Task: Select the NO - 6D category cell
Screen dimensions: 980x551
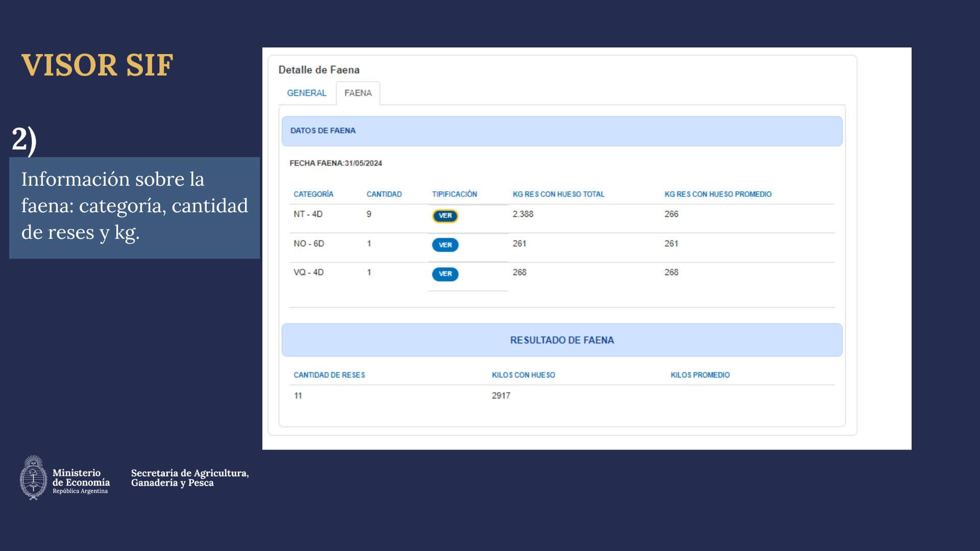Action: click(x=308, y=243)
